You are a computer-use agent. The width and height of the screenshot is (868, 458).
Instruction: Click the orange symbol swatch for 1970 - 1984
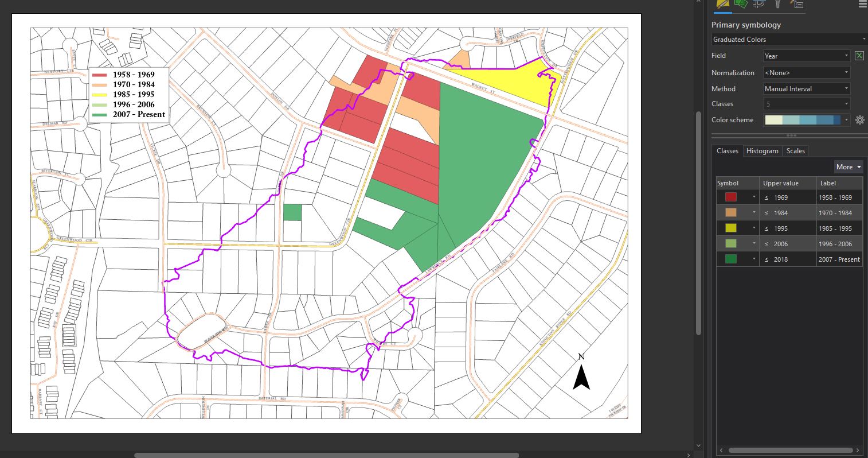tap(730, 212)
